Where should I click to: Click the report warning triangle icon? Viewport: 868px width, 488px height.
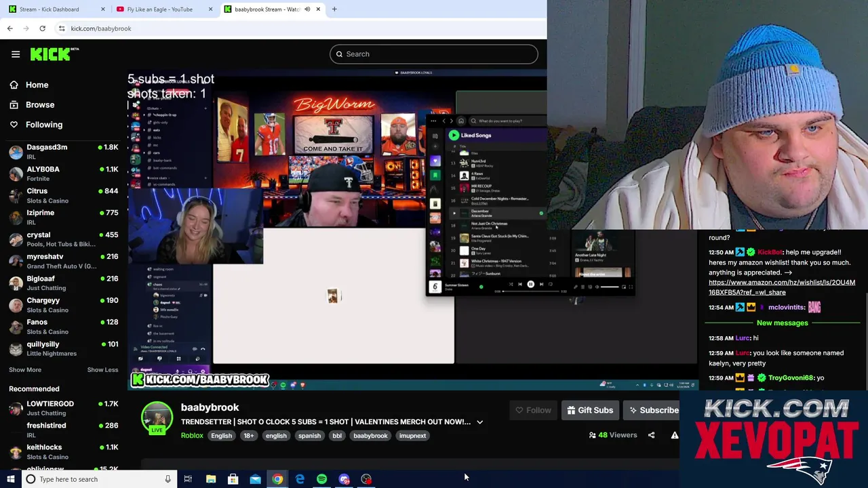click(x=674, y=435)
